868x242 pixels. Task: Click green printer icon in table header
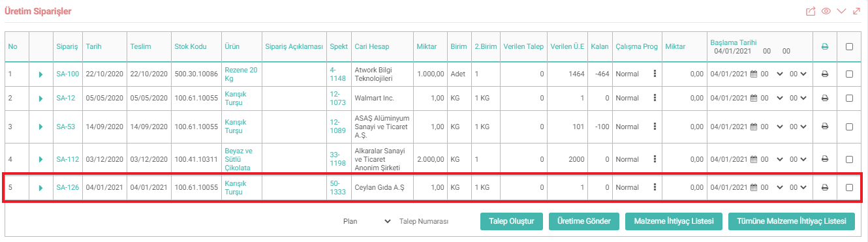[825, 46]
